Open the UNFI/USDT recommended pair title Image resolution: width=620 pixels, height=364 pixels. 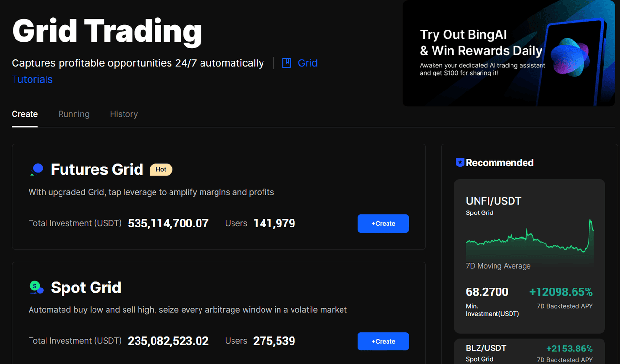(493, 201)
